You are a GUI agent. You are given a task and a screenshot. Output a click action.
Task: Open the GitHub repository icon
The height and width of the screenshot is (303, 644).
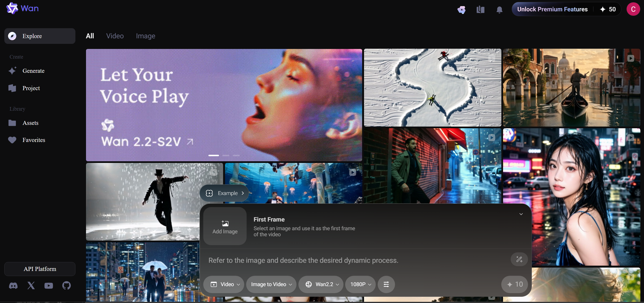(x=66, y=285)
